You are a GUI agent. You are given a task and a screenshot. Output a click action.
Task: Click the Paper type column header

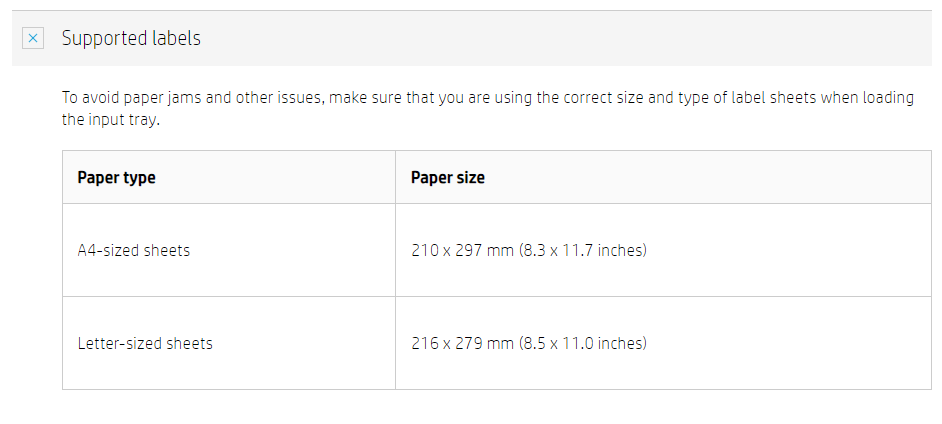coord(116,178)
